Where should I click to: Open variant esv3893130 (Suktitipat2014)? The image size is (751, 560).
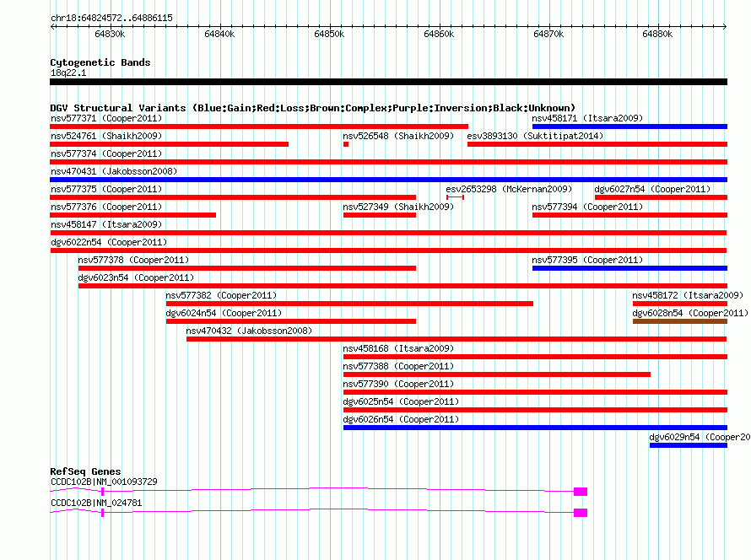point(535,136)
